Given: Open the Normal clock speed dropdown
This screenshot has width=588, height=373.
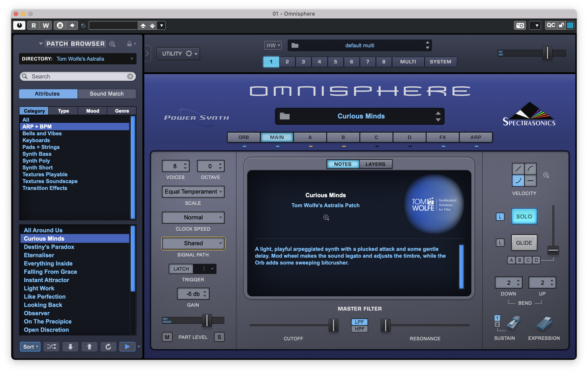Looking at the screenshot, I should 193,218.
